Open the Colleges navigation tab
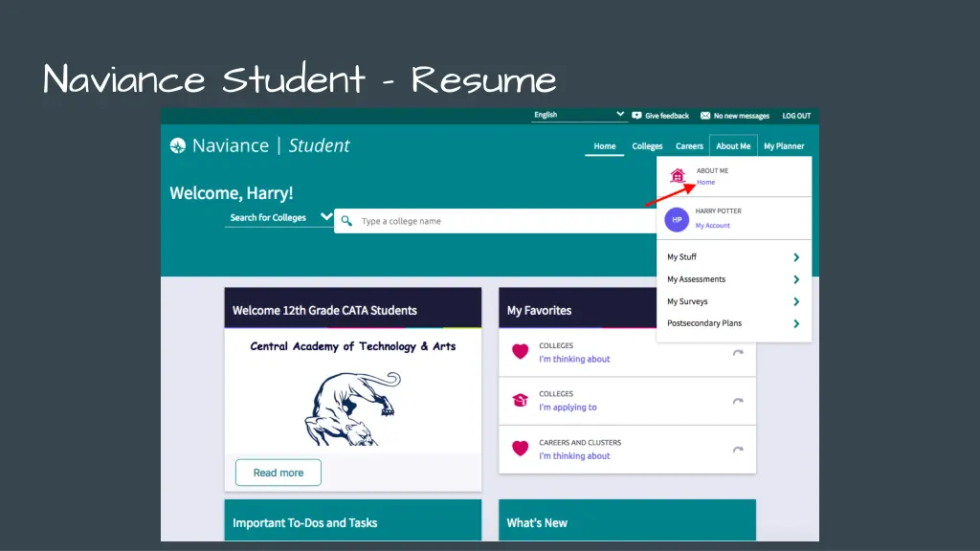The image size is (980, 551). coord(647,146)
